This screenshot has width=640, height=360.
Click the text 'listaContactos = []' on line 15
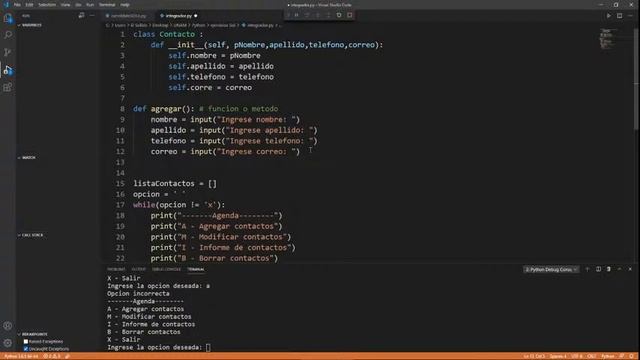[x=175, y=184]
